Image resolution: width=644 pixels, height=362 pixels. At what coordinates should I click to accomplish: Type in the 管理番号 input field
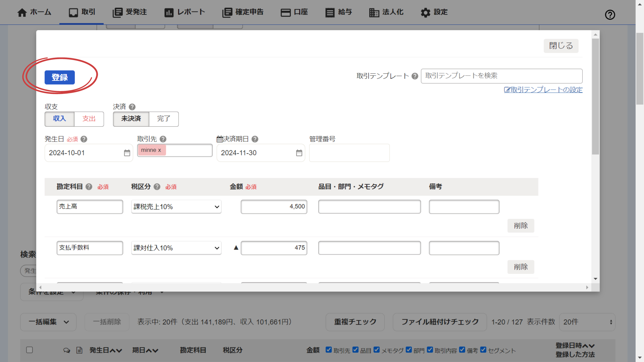(349, 153)
